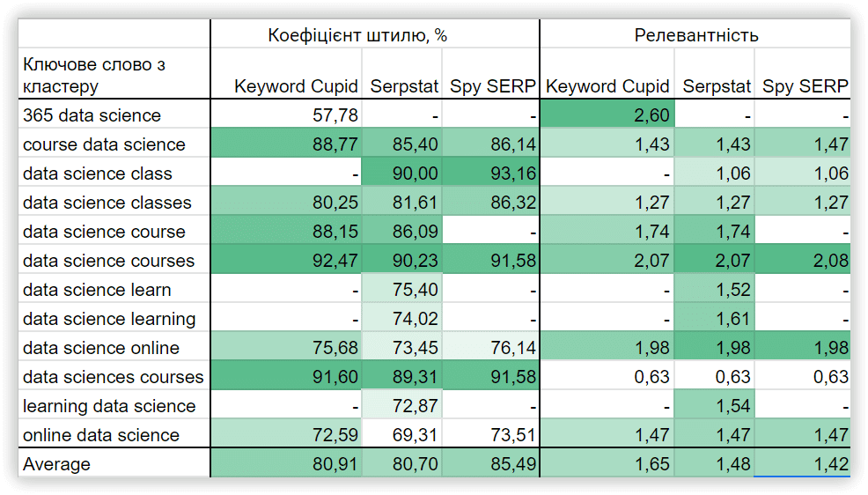Viewport: 868px width, 495px height.
Task: Click the 'data science classes' keyword cell
Action: (x=114, y=202)
